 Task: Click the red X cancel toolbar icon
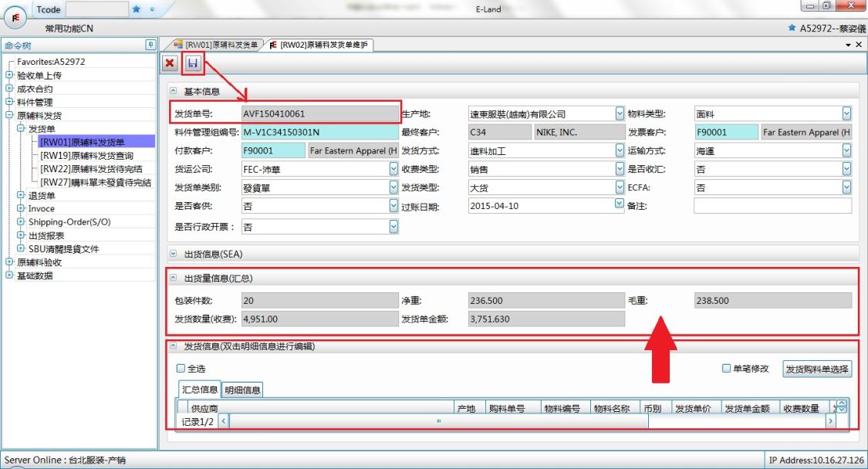pos(170,63)
